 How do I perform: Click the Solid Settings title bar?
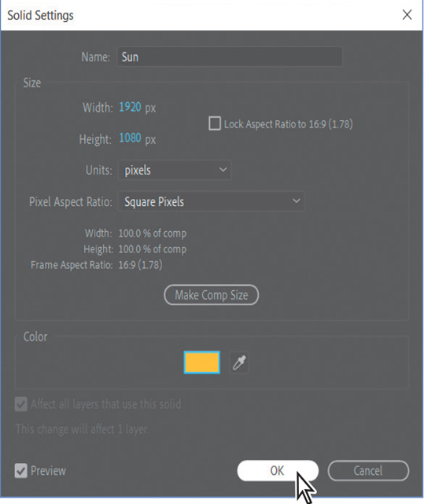[200, 15]
